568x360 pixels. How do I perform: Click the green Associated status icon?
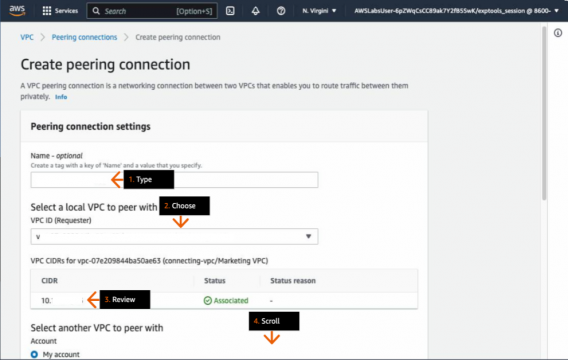(x=208, y=301)
